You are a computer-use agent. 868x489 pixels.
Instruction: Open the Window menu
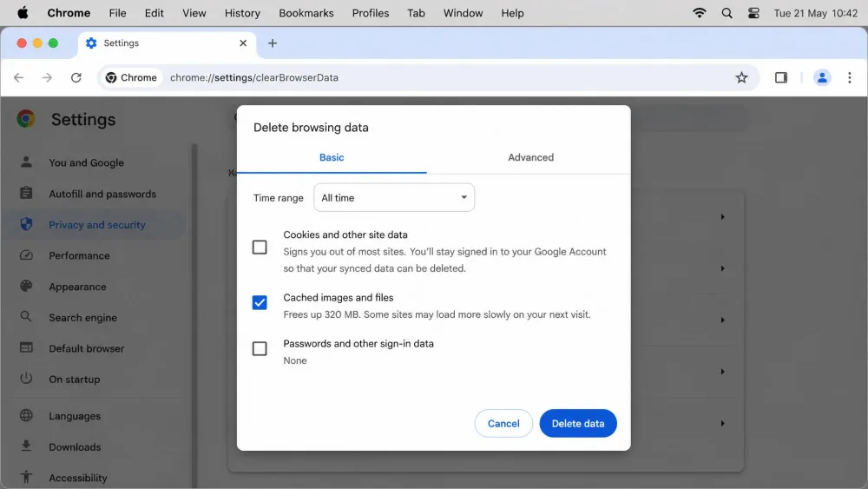[x=463, y=13]
